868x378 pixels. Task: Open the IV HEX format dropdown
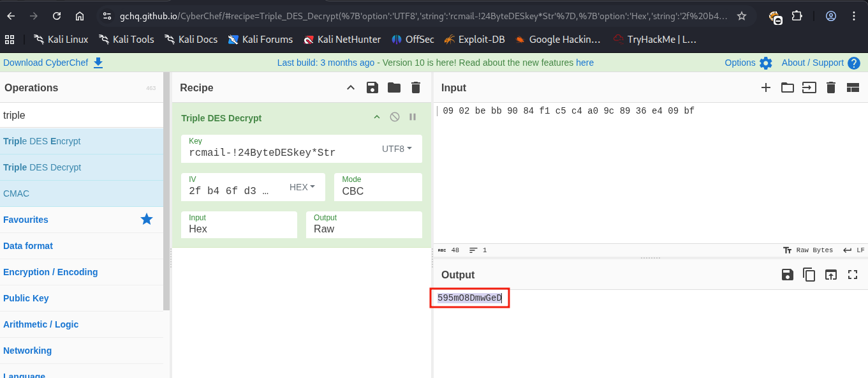302,187
